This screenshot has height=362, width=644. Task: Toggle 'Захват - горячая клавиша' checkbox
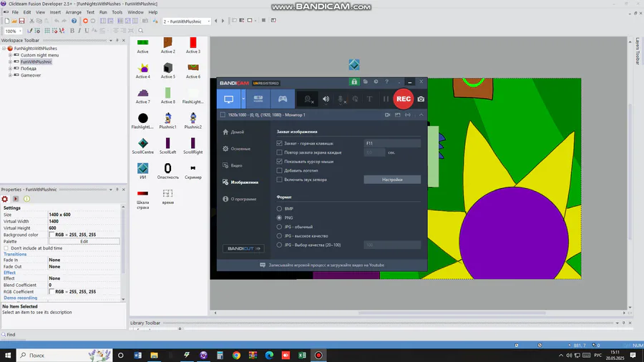279,143
